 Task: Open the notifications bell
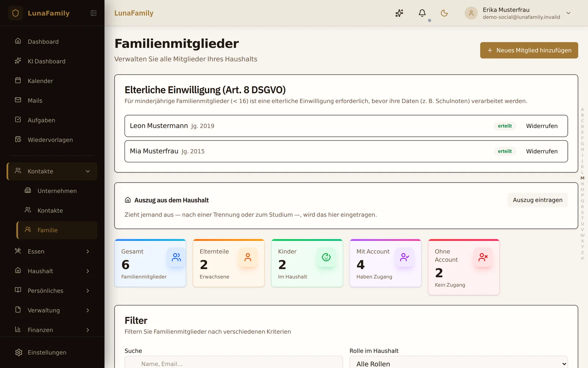tap(422, 13)
